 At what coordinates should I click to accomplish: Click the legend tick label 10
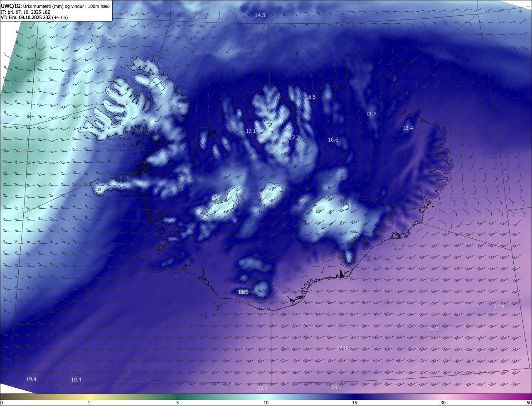pos(266,403)
